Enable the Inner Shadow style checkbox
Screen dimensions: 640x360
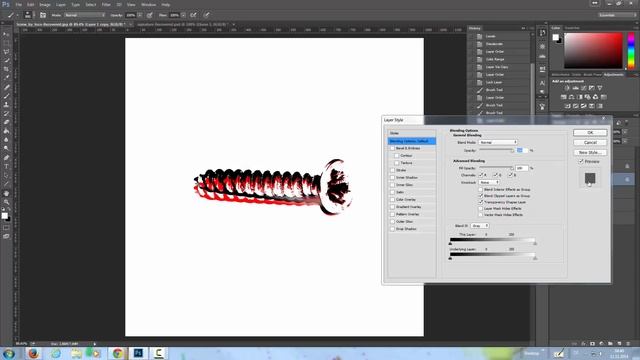tap(393, 178)
